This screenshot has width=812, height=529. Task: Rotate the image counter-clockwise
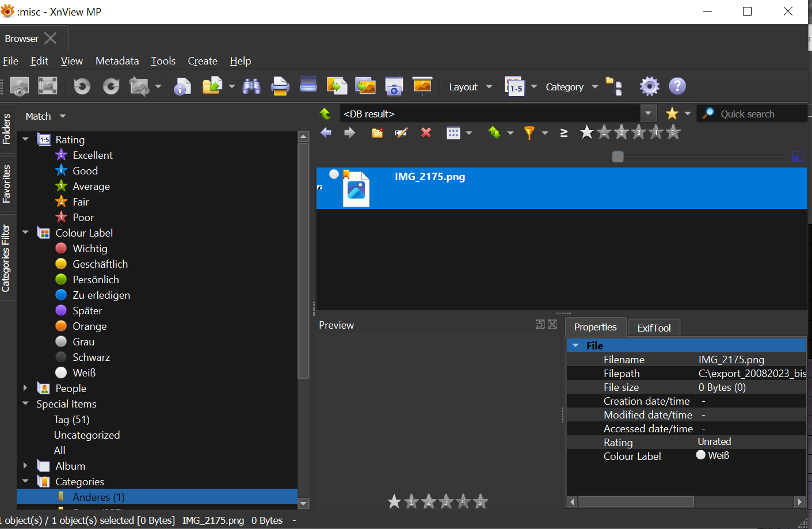coord(82,86)
